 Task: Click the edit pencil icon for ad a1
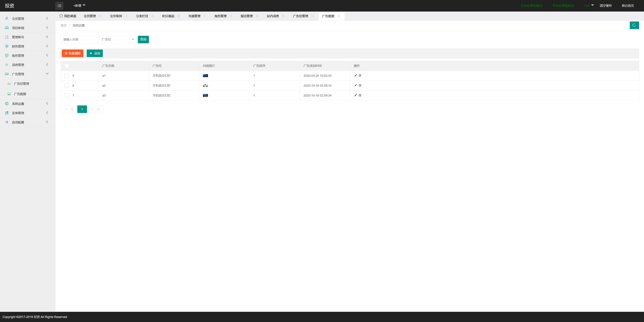pos(356,76)
